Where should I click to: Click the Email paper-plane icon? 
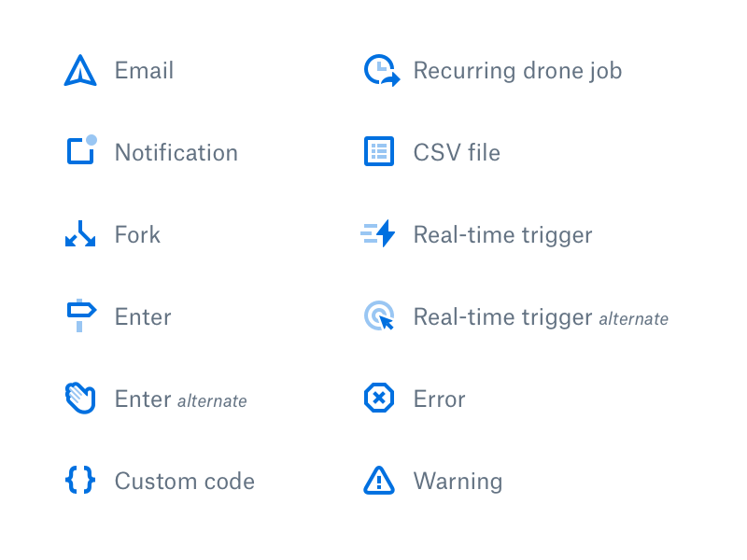coord(80,72)
